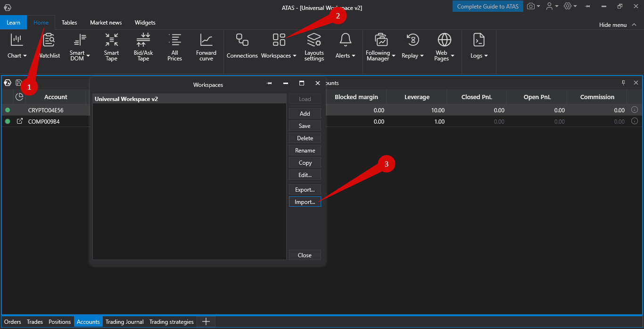Click the ATAS logo in the title bar

[x=7, y=7]
